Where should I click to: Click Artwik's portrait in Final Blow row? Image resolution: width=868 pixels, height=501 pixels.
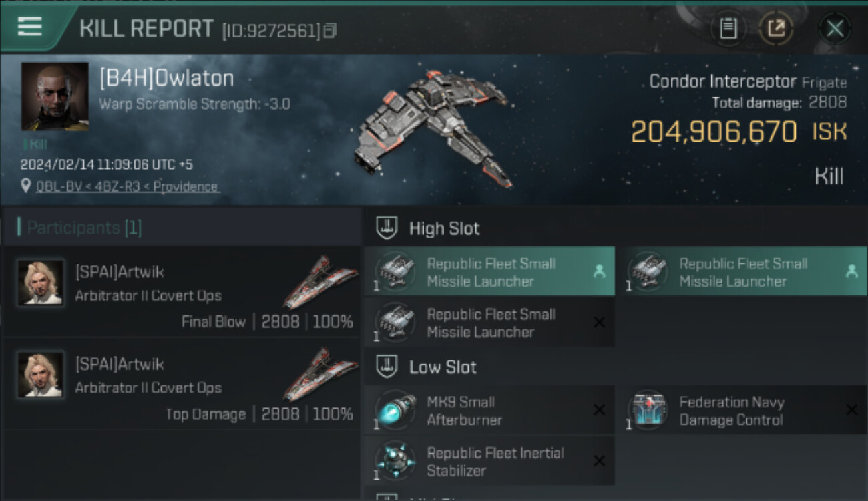coord(41,283)
